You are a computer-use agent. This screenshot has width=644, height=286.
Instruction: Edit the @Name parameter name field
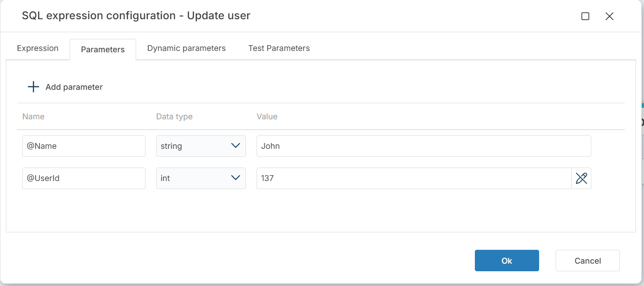(x=84, y=146)
